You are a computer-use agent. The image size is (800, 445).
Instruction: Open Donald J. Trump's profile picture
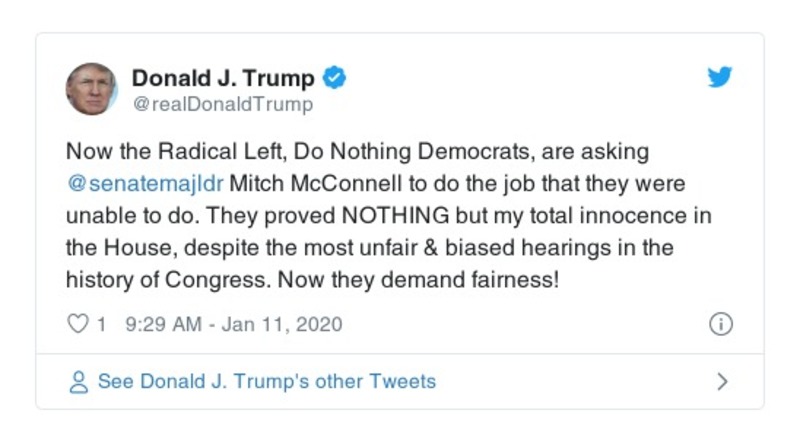pos(92,88)
